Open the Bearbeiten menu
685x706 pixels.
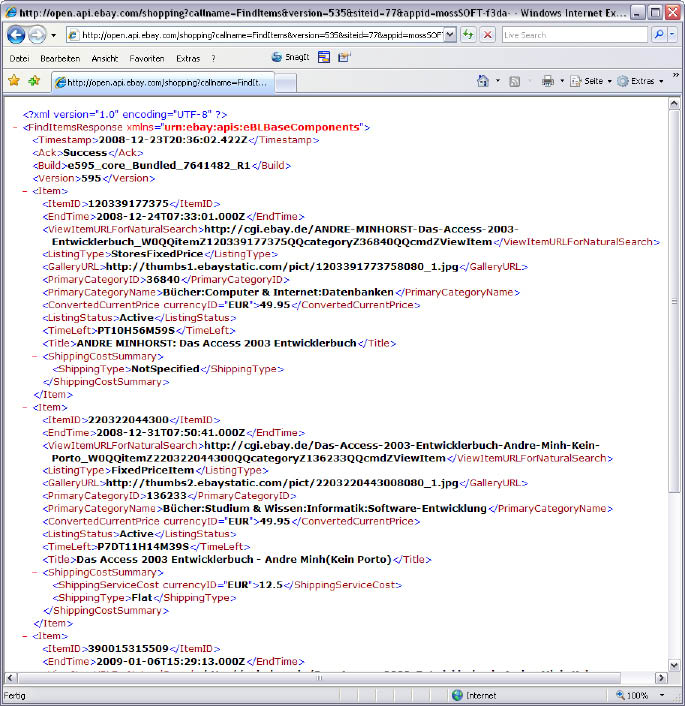(60, 58)
